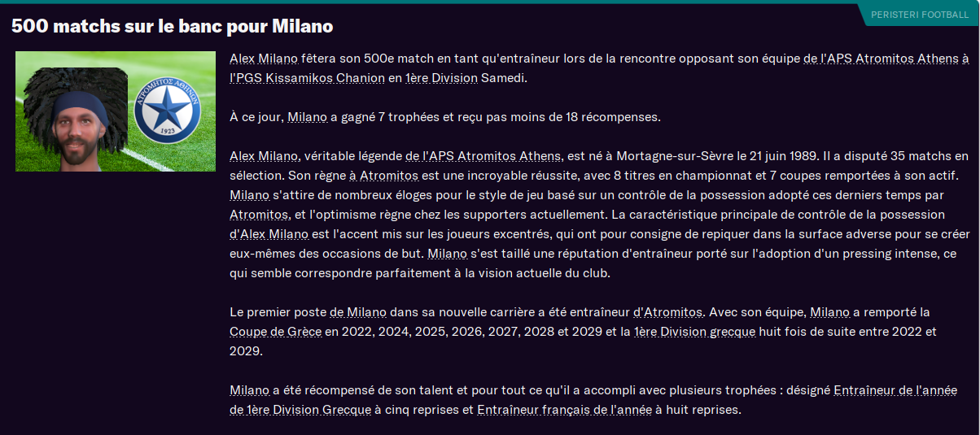
Task: Click Milano link before 's'est taillé une réputation'
Action: point(448,254)
